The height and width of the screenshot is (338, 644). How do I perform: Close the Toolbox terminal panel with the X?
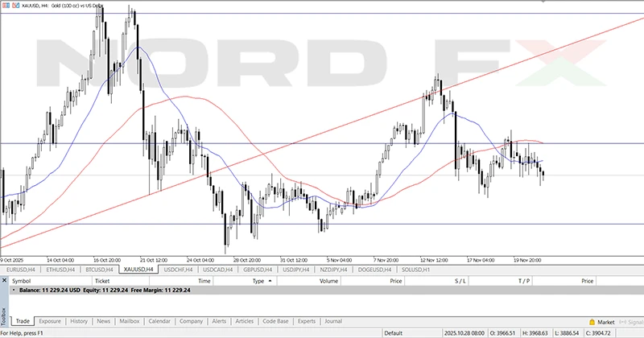point(4,281)
